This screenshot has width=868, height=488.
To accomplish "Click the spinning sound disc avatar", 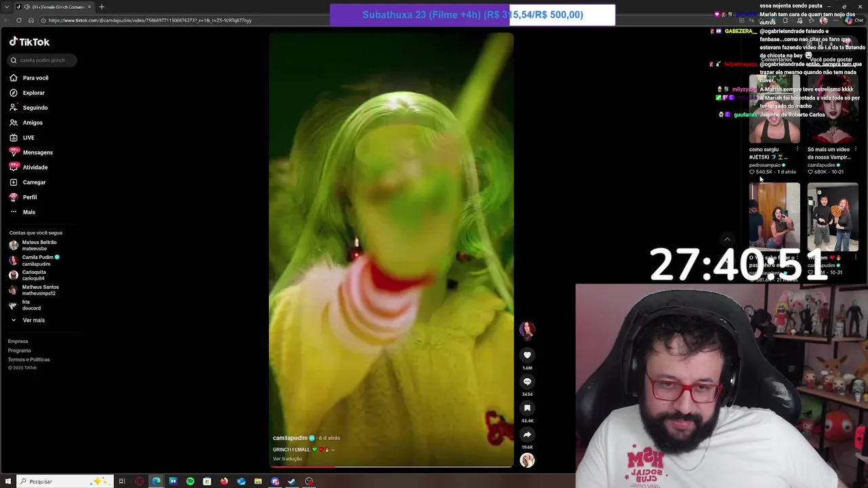I will pos(527,460).
